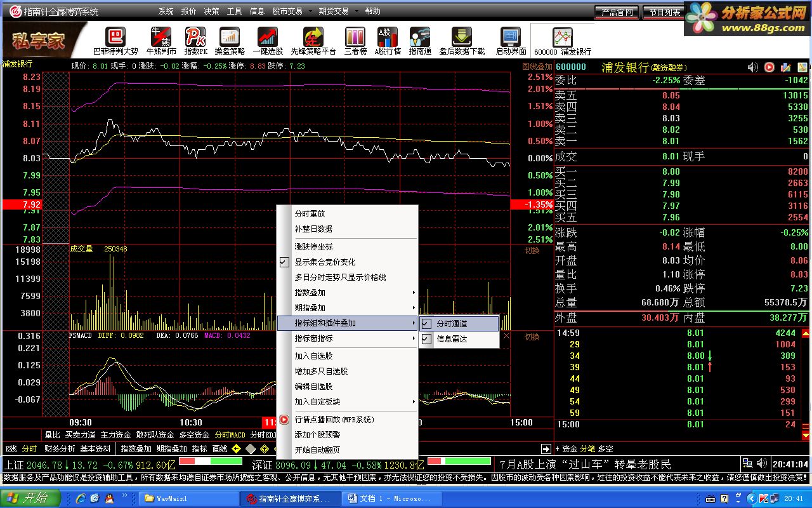Select 加入自选股 in the context menu
Viewport: 812px width, 508px height.
348,356
